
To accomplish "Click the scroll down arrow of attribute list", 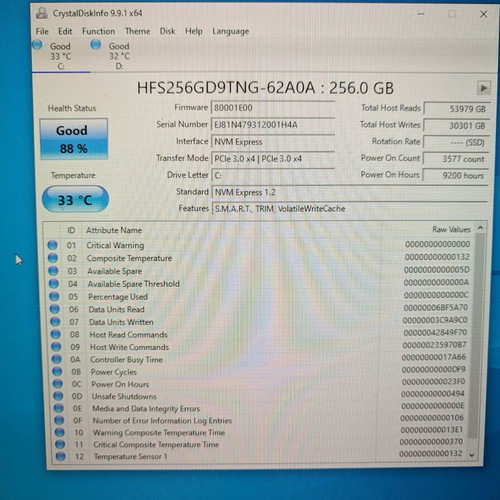I will click(472, 455).
